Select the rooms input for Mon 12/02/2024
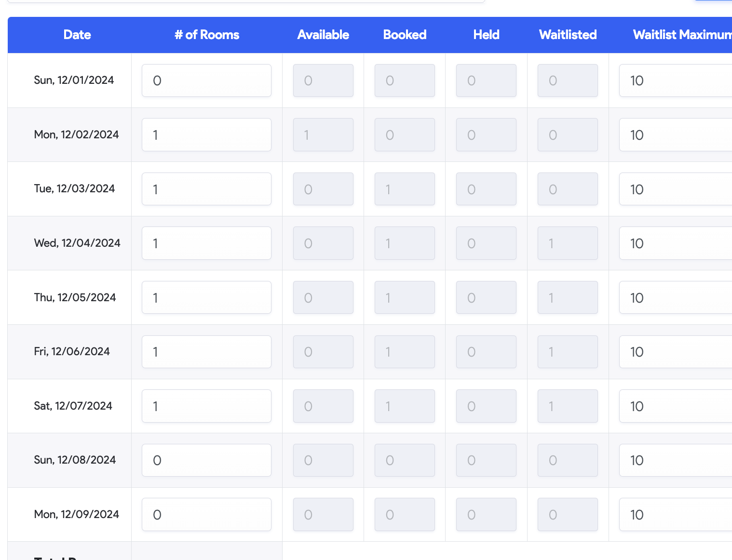Image resolution: width=732 pixels, height=560 pixels. [206, 134]
